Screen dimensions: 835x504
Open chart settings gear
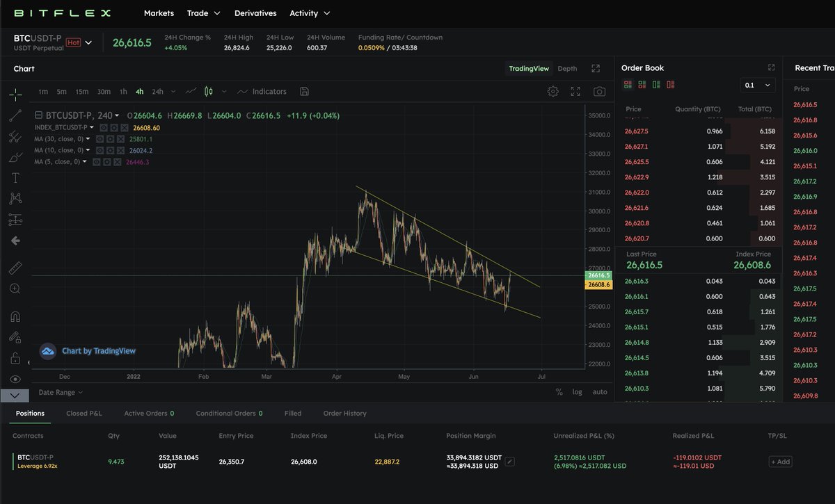tap(552, 91)
